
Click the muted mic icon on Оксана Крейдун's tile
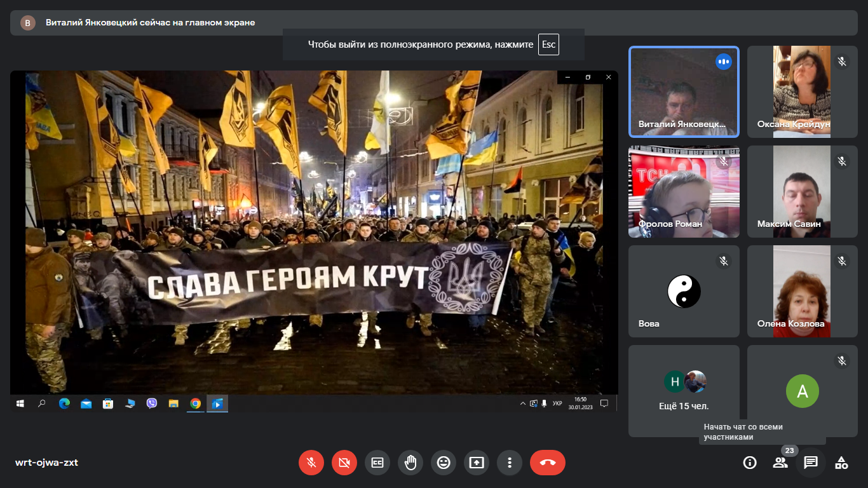(842, 62)
